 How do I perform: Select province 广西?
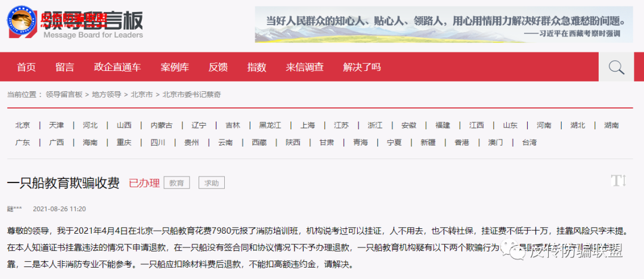(56, 142)
